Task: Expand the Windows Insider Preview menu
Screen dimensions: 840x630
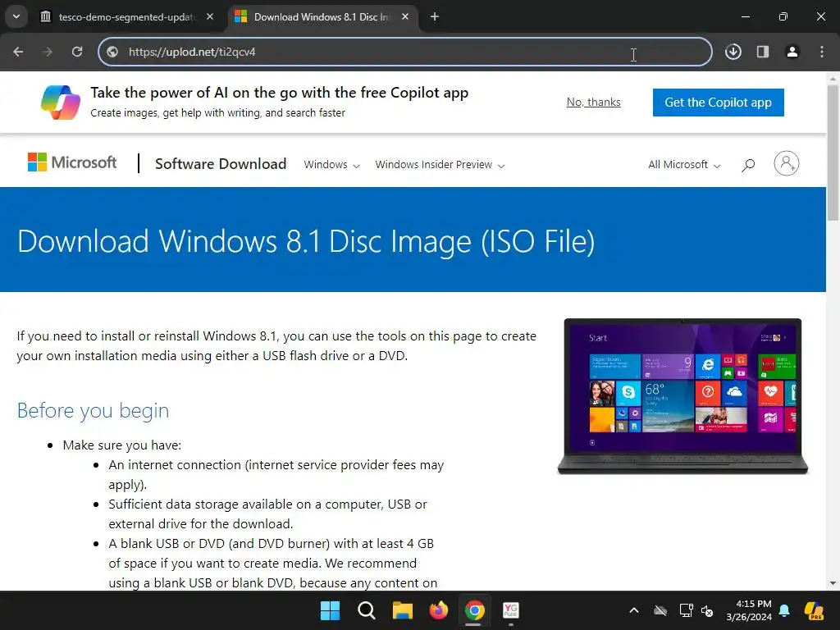Action: pos(440,164)
